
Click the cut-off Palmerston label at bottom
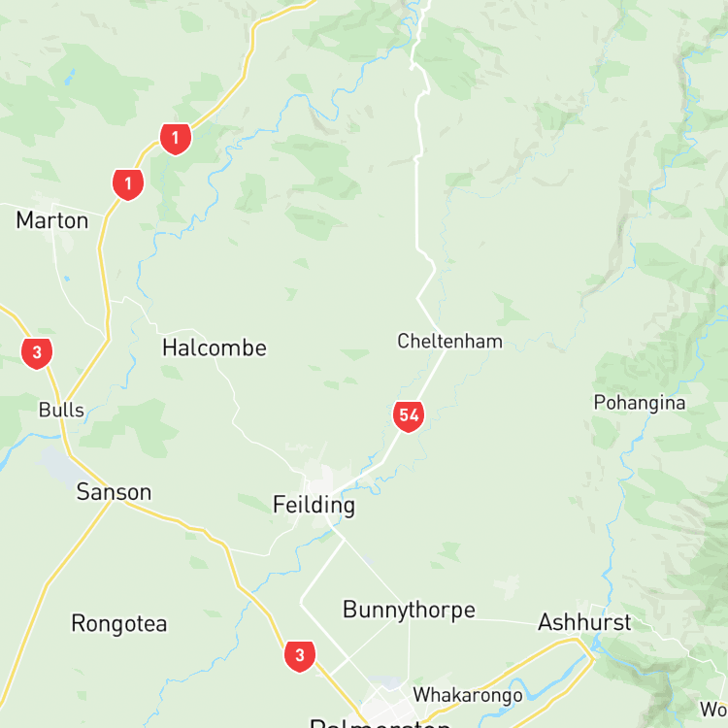click(380, 722)
